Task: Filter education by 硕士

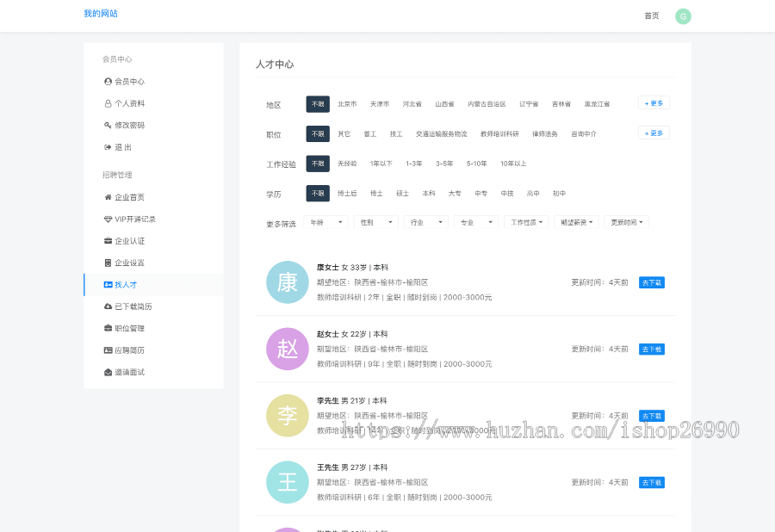Action: tap(402, 193)
